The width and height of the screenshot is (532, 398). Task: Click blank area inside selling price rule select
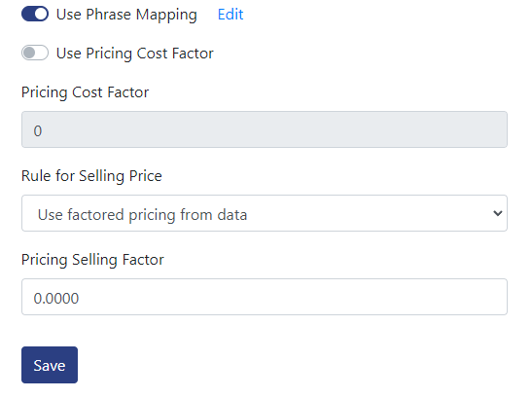click(367, 213)
